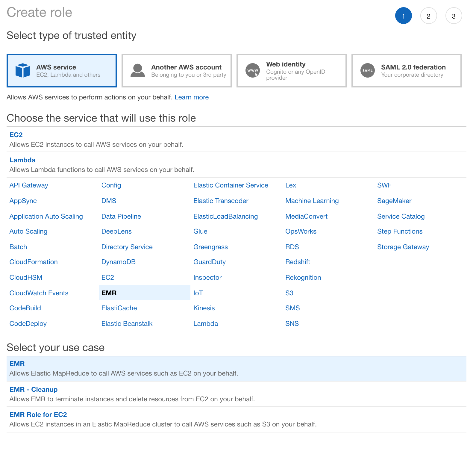Pick Data Pipeline service
Image resolution: width=476 pixels, height=466 pixels.
click(x=121, y=217)
